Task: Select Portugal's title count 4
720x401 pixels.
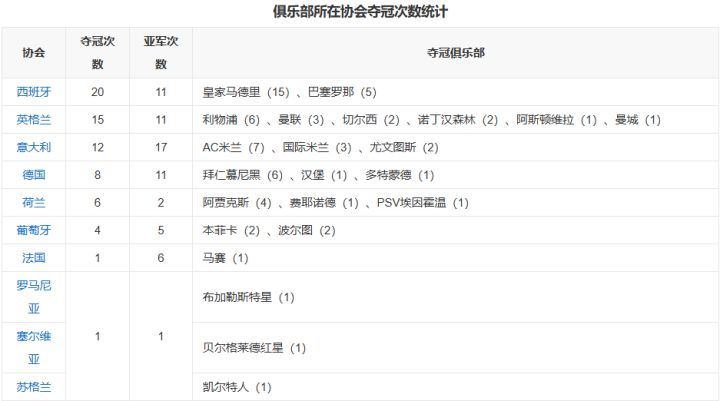Action: point(97,230)
